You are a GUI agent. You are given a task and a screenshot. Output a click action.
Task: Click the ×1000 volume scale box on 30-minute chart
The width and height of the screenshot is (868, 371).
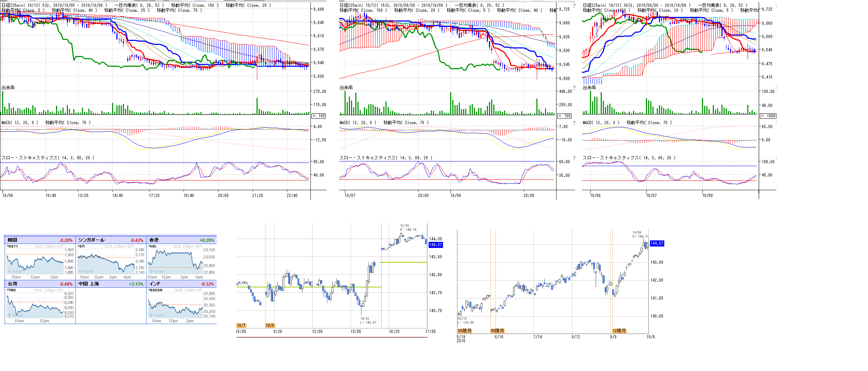click(768, 116)
